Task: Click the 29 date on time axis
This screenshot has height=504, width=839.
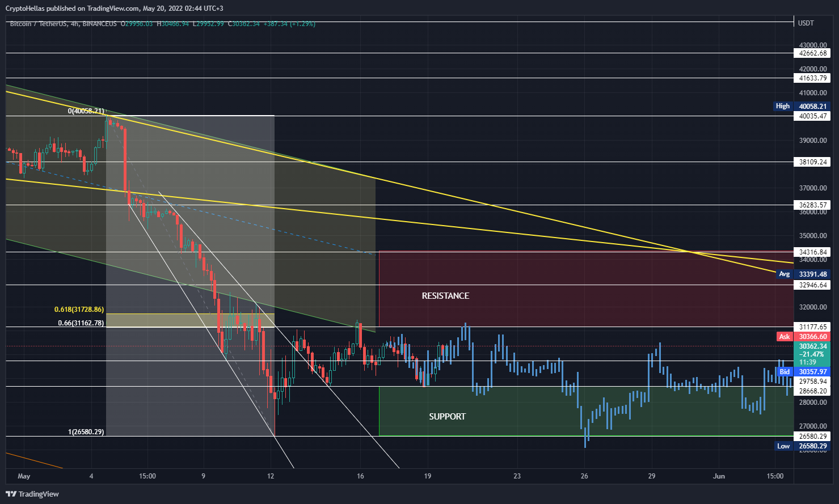Action: coord(652,476)
